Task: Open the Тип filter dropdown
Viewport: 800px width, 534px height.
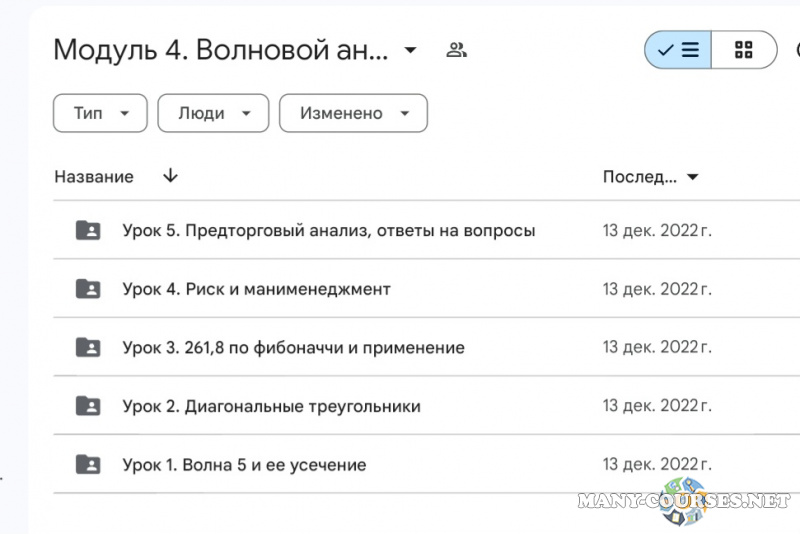Action: tap(100, 113)
